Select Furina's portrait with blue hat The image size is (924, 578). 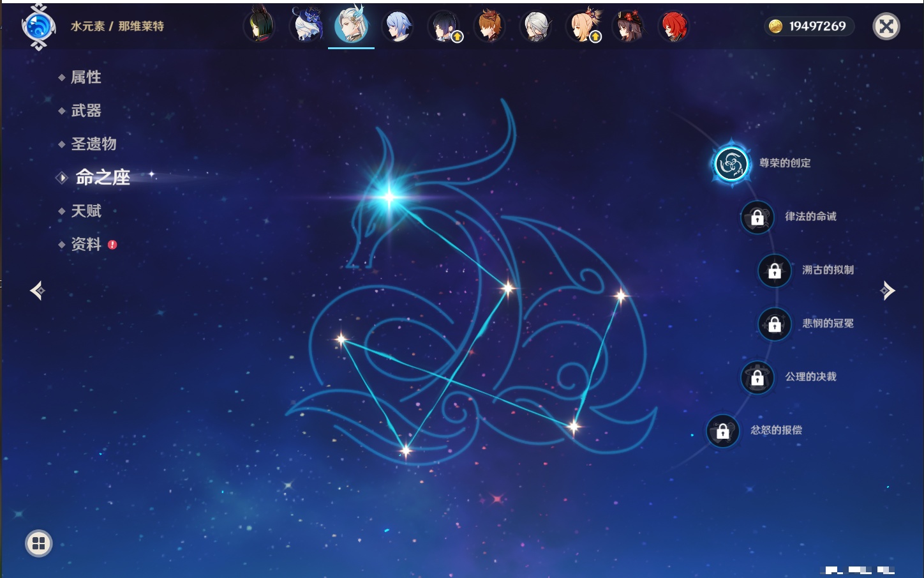(306, 26)
